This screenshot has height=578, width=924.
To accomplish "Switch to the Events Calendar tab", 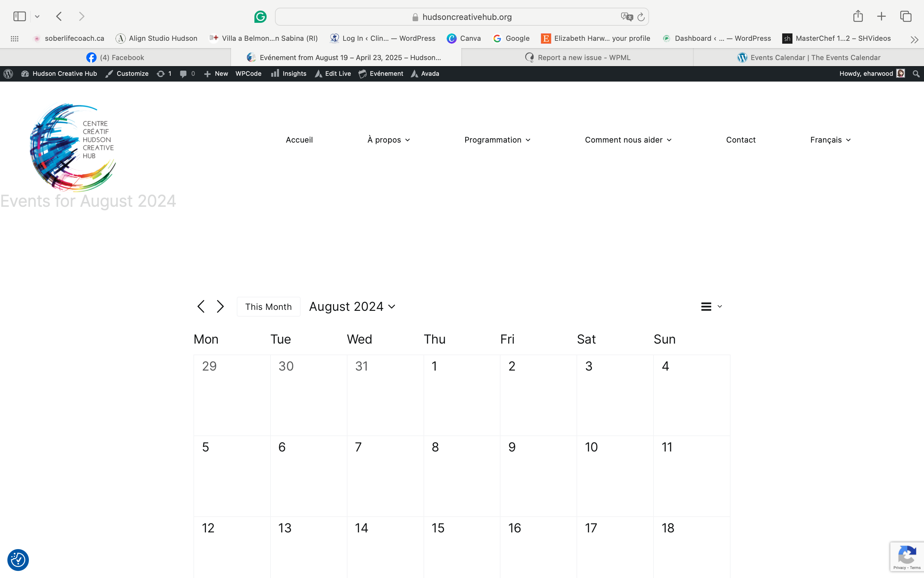I will coord(809,57).
